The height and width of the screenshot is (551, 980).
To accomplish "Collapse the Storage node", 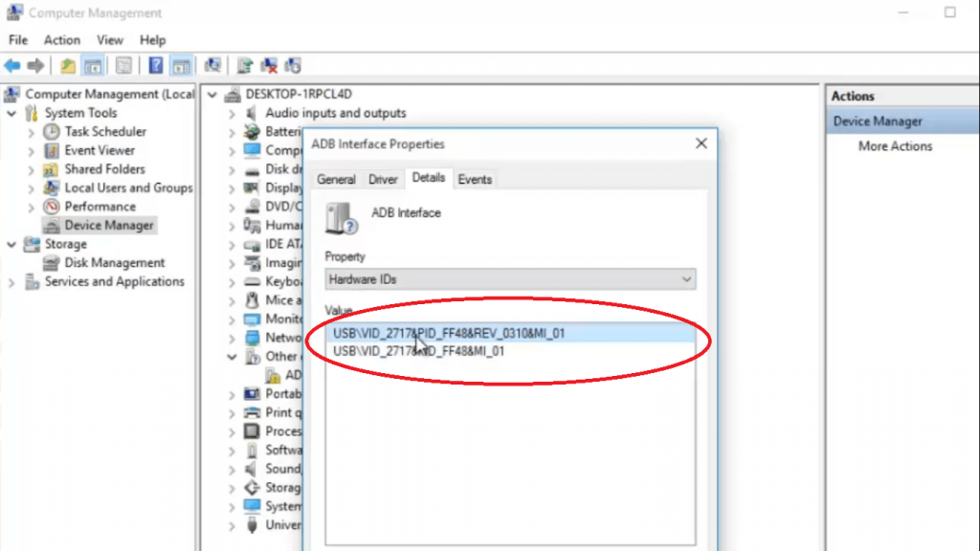I will coord(11,244).
